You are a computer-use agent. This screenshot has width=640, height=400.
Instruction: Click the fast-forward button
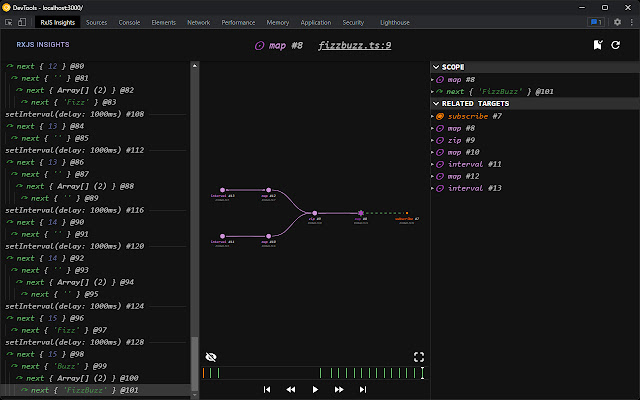click(x=339, y=389)
